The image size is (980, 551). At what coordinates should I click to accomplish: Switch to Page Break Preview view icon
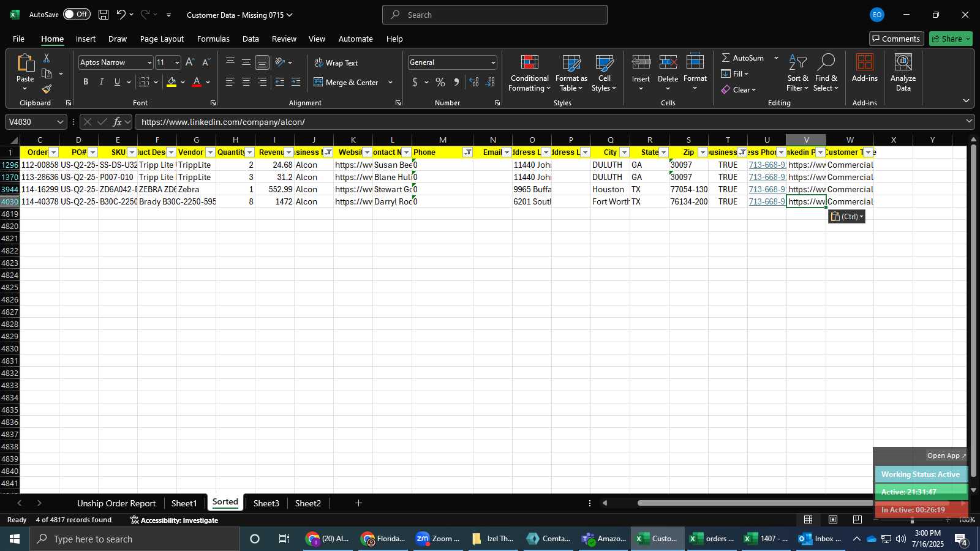tap(857, 520)
